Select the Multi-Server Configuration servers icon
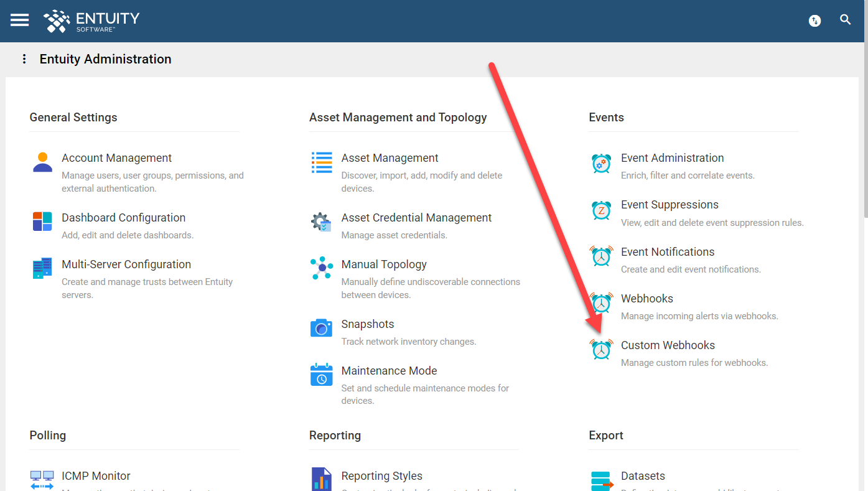Screen dimensions: 868x491 [42, 268]
